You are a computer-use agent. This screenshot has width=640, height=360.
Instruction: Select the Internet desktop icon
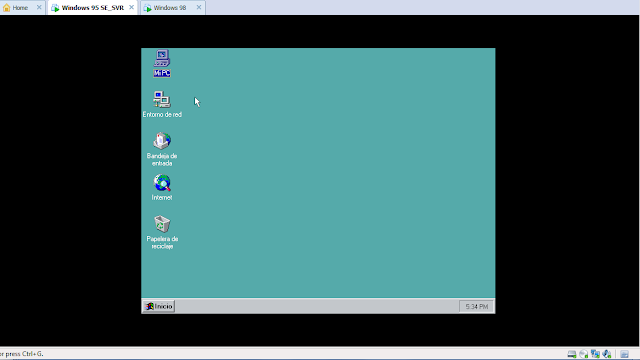[x=162, y=187]
